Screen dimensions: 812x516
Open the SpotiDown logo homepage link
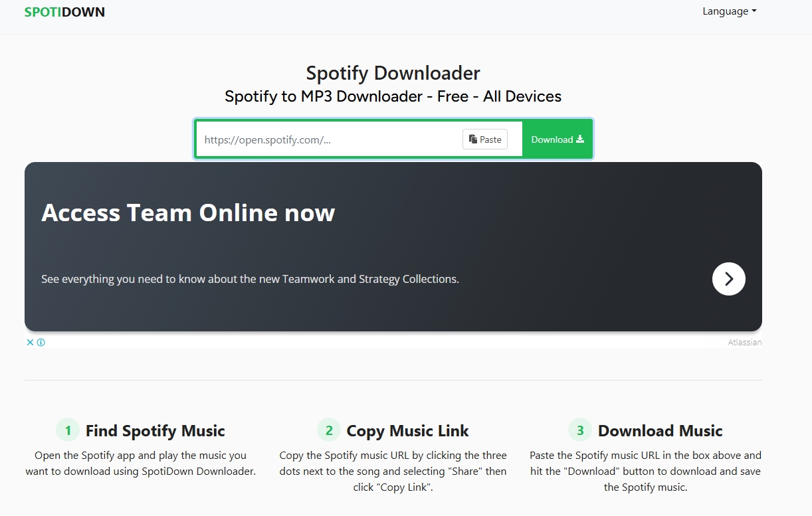[64, 12]
